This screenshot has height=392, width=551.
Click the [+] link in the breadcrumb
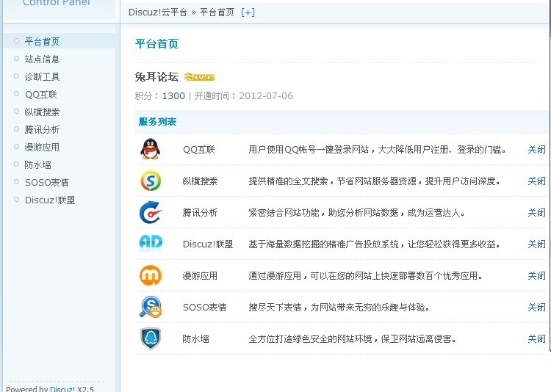248,12
